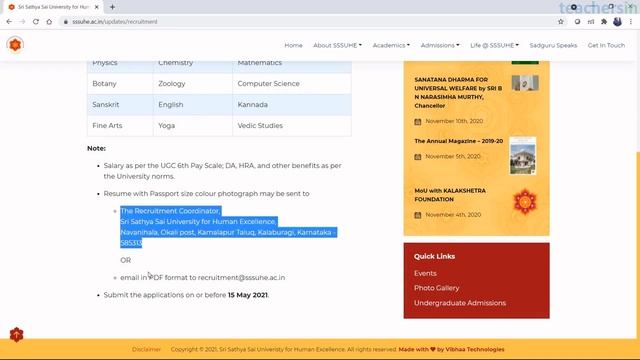
Task: Click the address bar URL
Action: (x=115, y=22)
